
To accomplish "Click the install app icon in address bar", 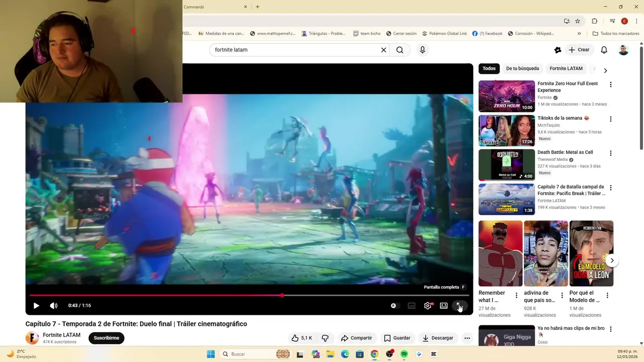I will [567, 21].
